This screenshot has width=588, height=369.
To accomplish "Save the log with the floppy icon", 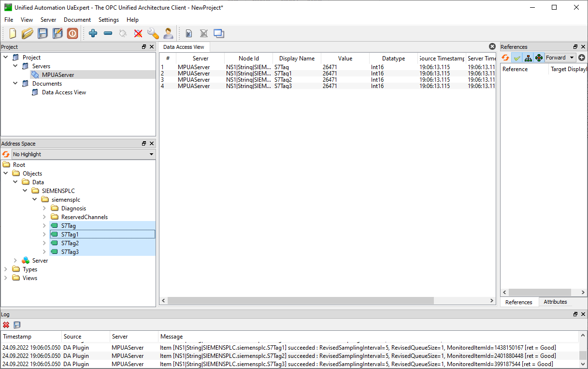I will [x=17, y=325].
